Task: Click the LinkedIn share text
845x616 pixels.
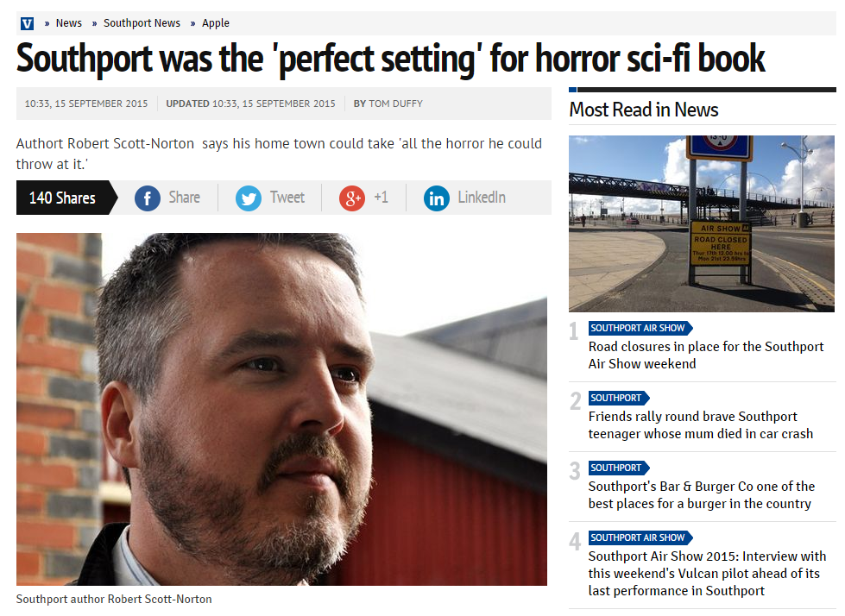Action: pyautogui.click(x=482, y=198)
